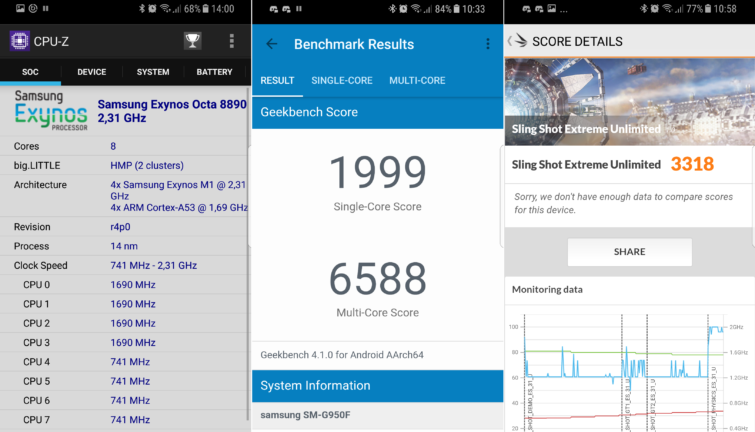Tap the Monitoring data heading
The height and width of the screenshot is (432, 755).
pos(547,289)
